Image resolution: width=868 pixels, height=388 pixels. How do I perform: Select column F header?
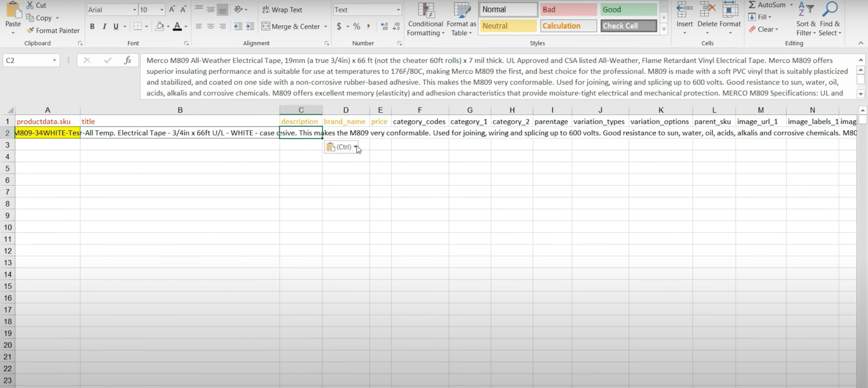420,110
